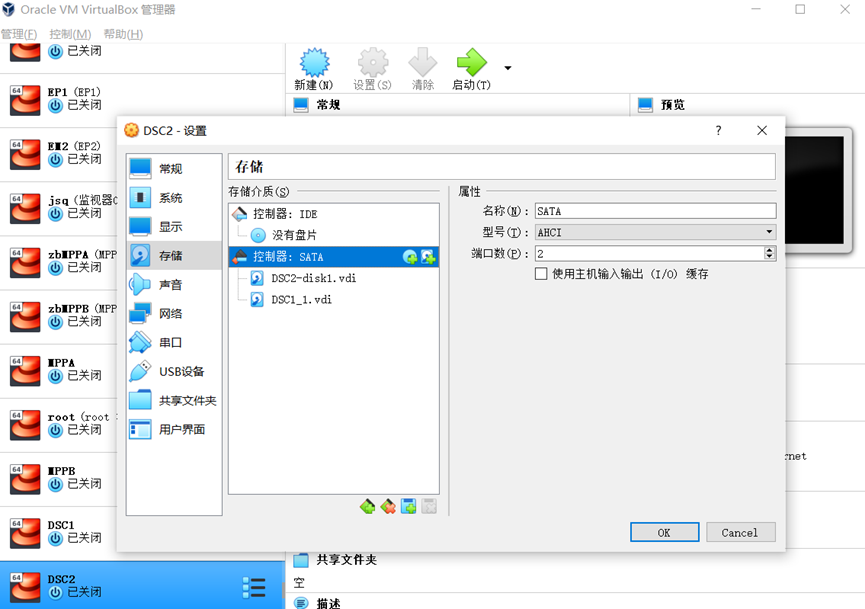
Task: Click the 描述 section header in details pane
Action: tap(328, 603)
